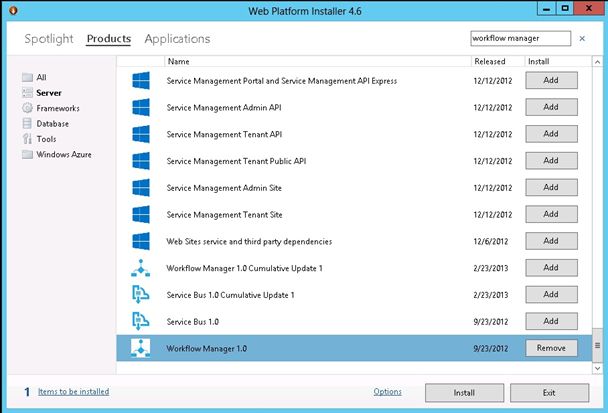Click the 12/6/2012 release date
The image size is (608, 413).
pyautogui.click(x=491, y=242)
